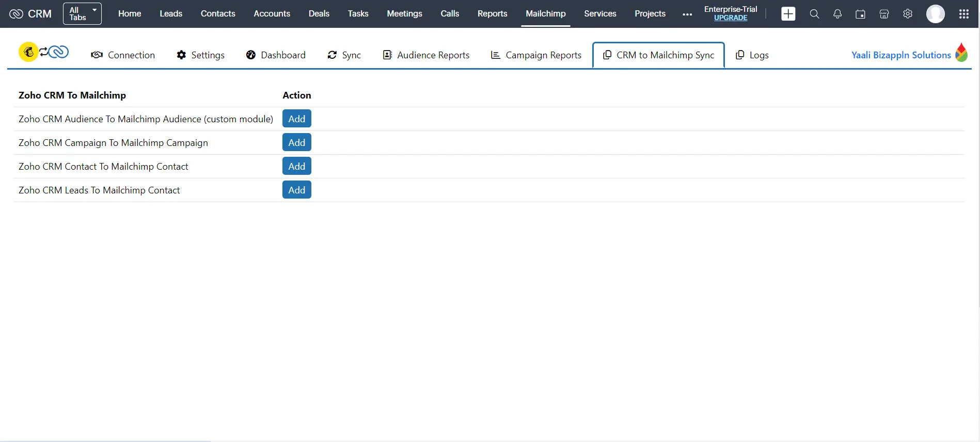This screenshot has width=980, height=442.
Task: Open the Tasks module
Action: tap(358, 14)
